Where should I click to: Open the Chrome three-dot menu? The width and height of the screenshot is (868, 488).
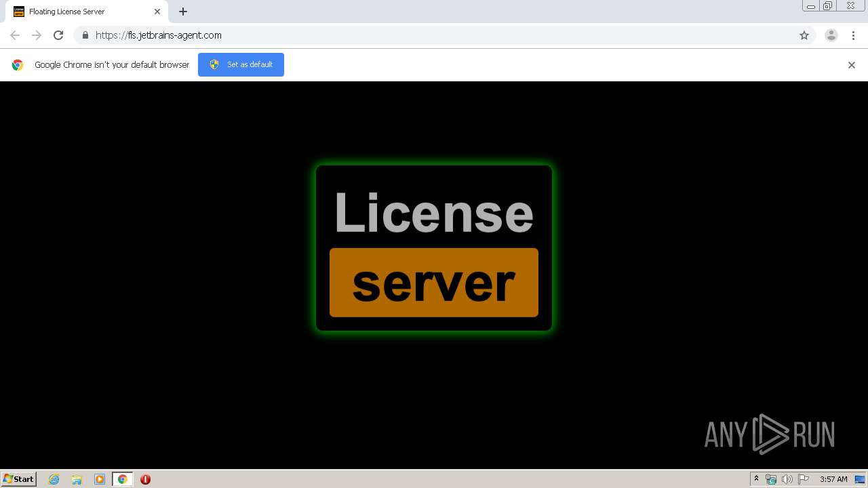click(853, 35)
